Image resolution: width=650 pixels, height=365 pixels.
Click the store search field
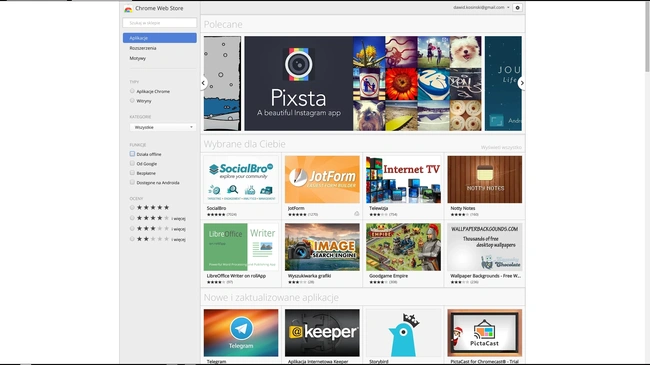tap(160, 23)
